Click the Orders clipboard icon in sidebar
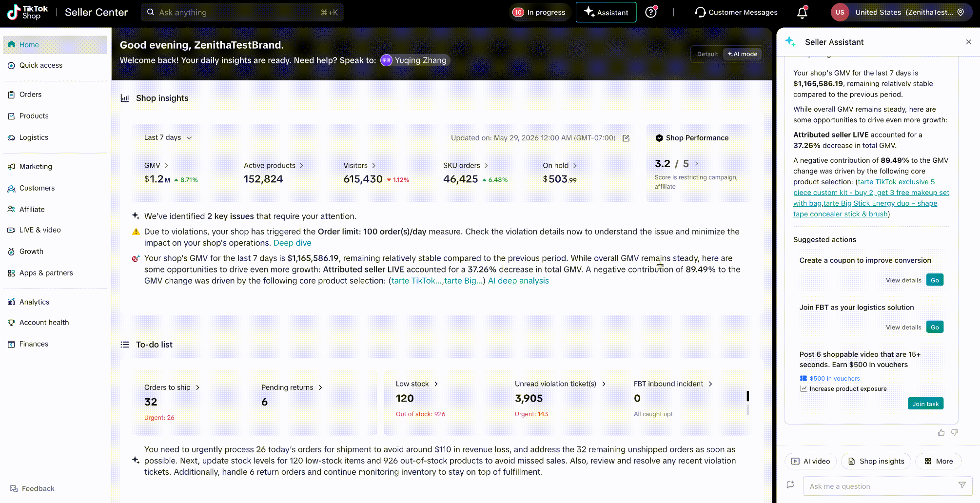This screenshot has height=503, width=980. [x=11, y=95]
